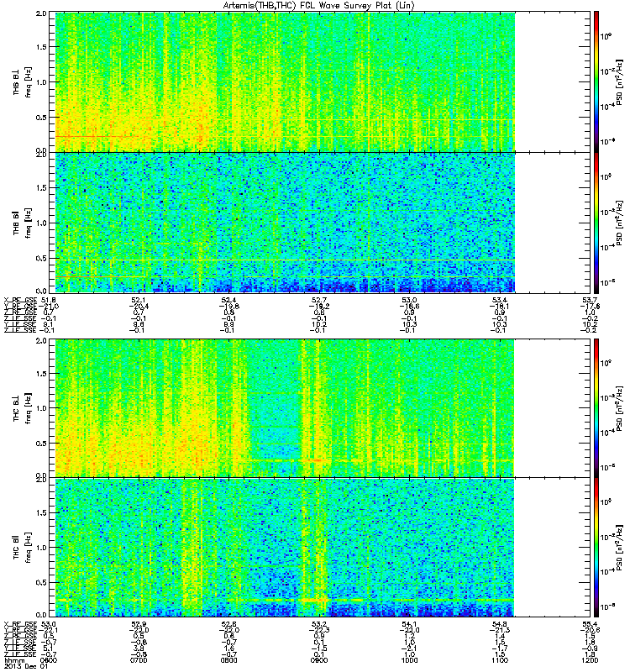Click the '0800' time tick label
Screen dimensions: 630x672
pyautogui.click(x=228, y=660)
